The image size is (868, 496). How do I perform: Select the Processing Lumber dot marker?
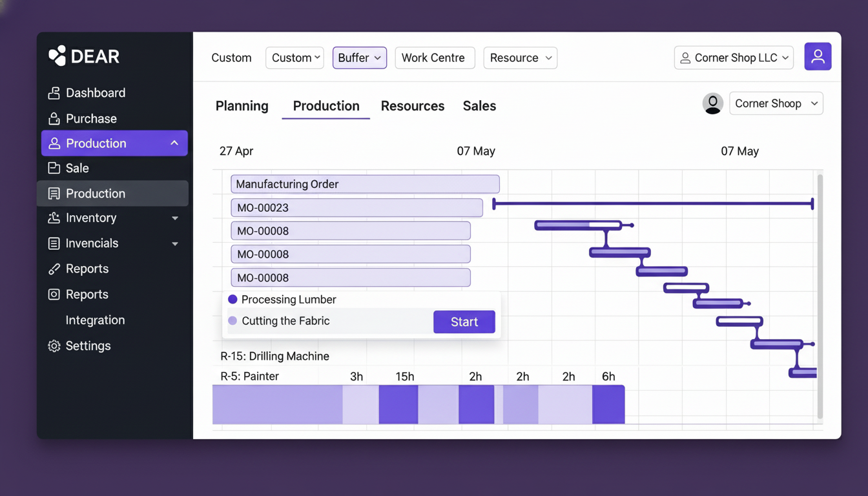point(232,300)
